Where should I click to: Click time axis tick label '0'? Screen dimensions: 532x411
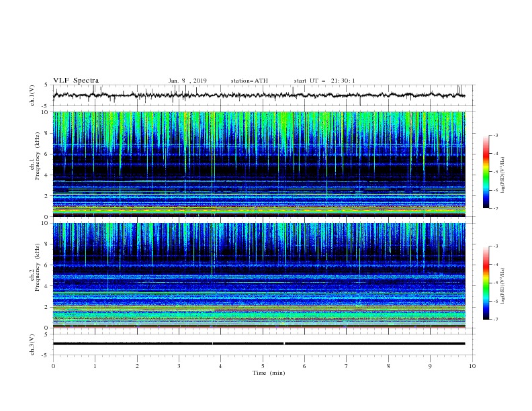coord(53,366)
